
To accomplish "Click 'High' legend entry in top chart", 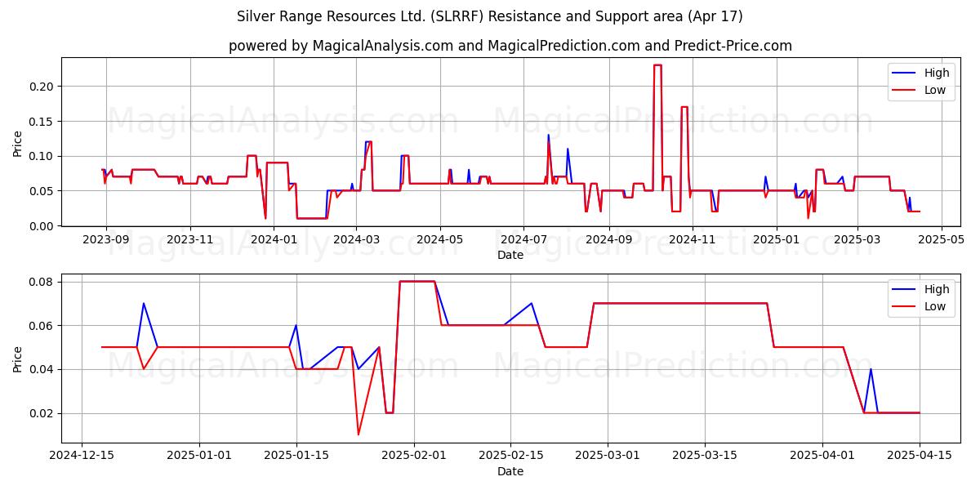I will (x=937, y=73).
